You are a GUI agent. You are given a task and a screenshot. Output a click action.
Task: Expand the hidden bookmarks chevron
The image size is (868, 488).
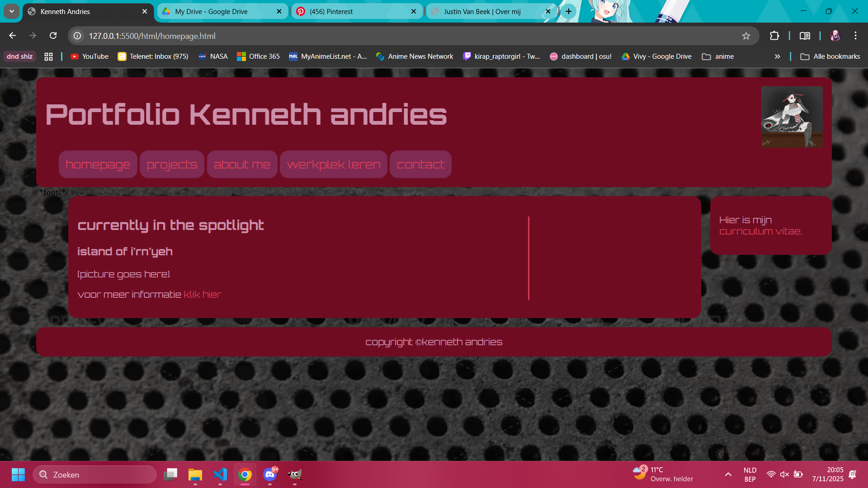point(778,56)
